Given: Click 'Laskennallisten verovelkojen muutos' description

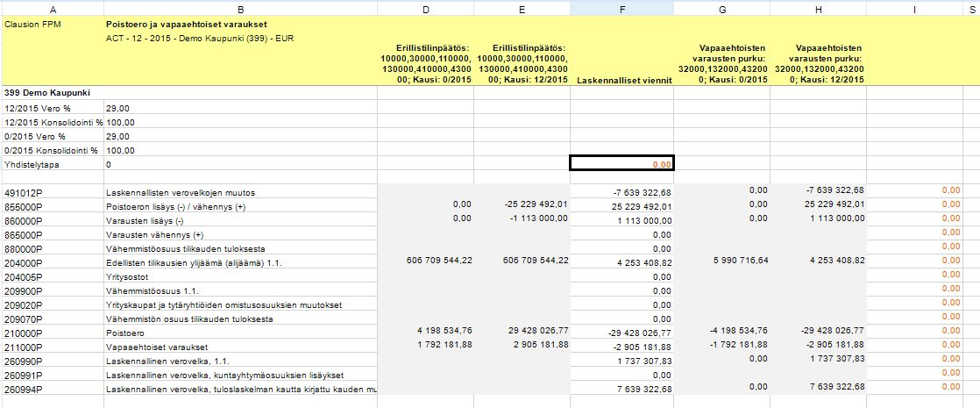Looking at the screenshot, I should click(181, 192).
